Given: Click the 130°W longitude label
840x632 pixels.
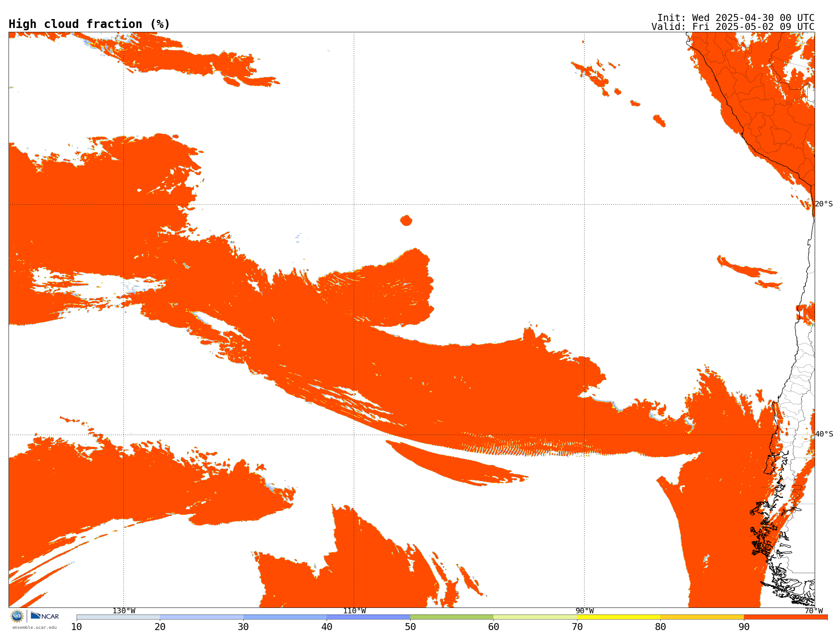Looking at the screenshot, I should [x=124, y=611].
